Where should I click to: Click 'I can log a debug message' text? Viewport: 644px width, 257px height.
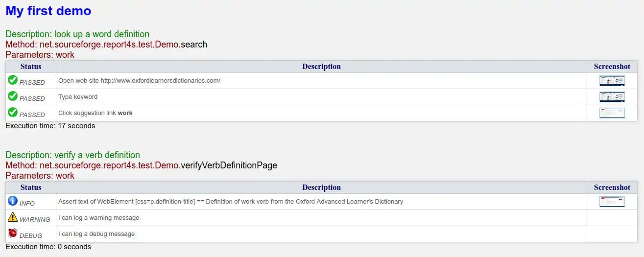tap(96, 234)
